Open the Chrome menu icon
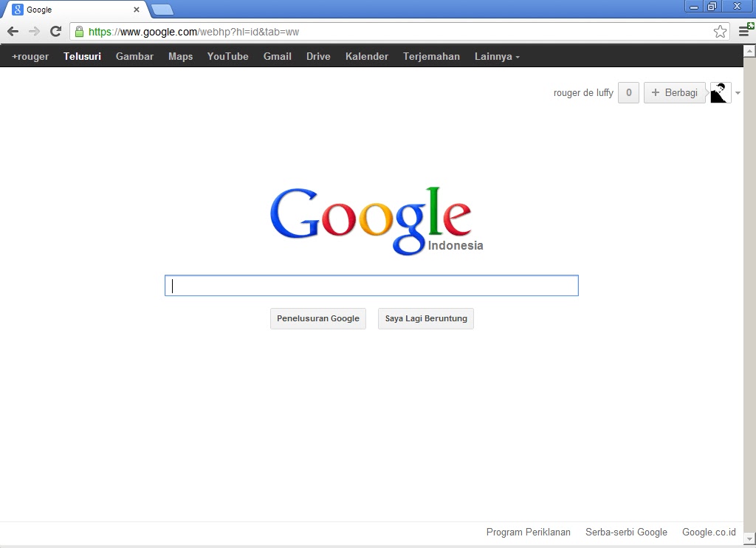Screen dimensions: 756x548 745,31
